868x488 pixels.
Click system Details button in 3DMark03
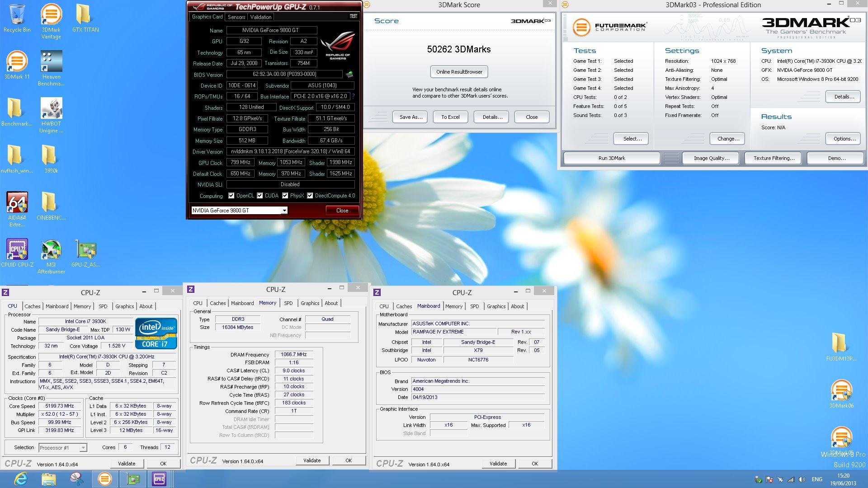coord(844,97)
